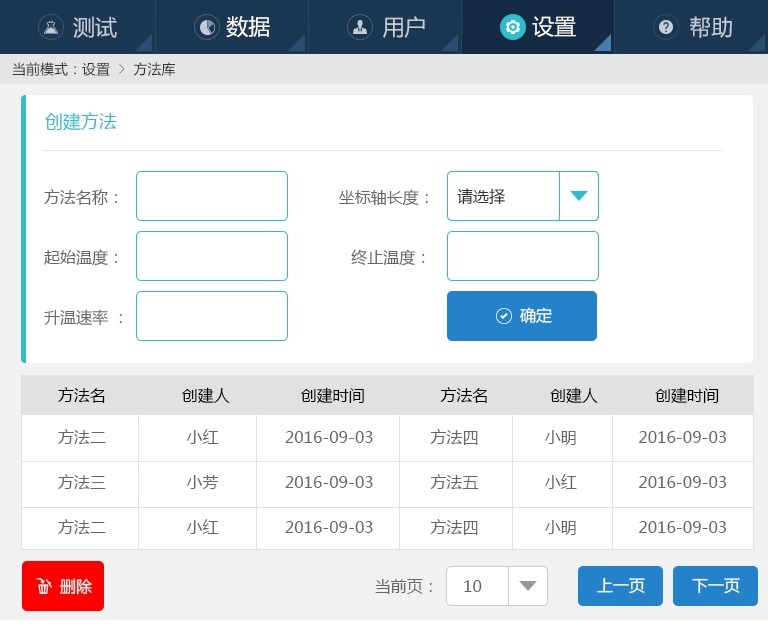Click the trash icon in 删除 button
Viewport: 768px width, 628px height.
(44, 587)
